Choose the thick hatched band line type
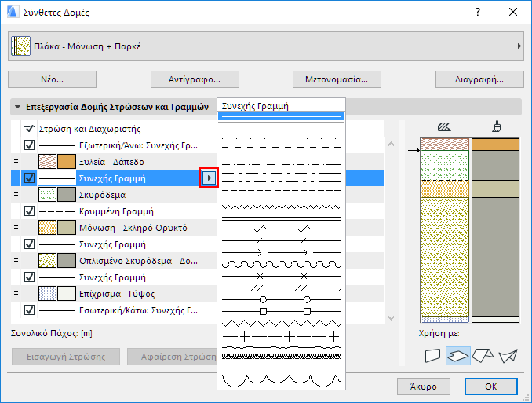Screen dimensions: 532x403 click(281, 356)
